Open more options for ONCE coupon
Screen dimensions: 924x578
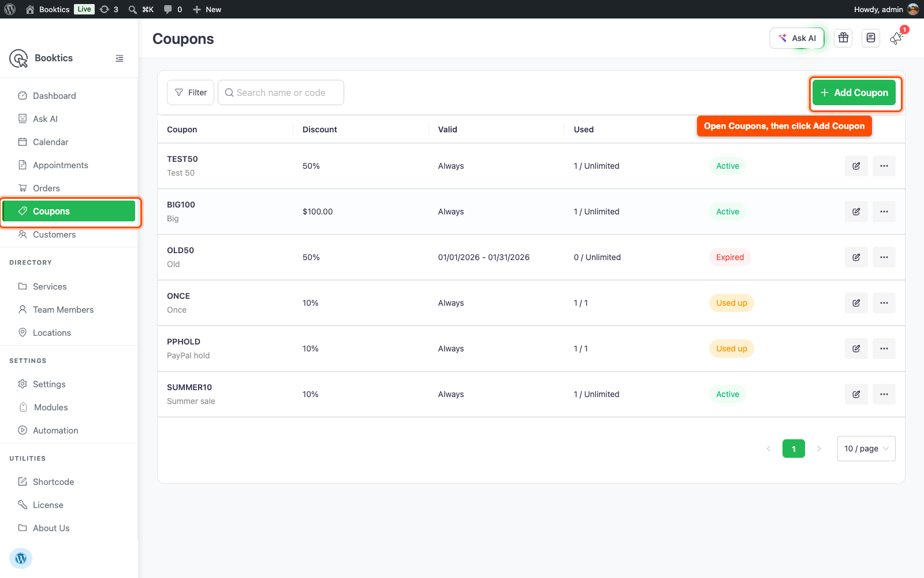pos(884,303)
